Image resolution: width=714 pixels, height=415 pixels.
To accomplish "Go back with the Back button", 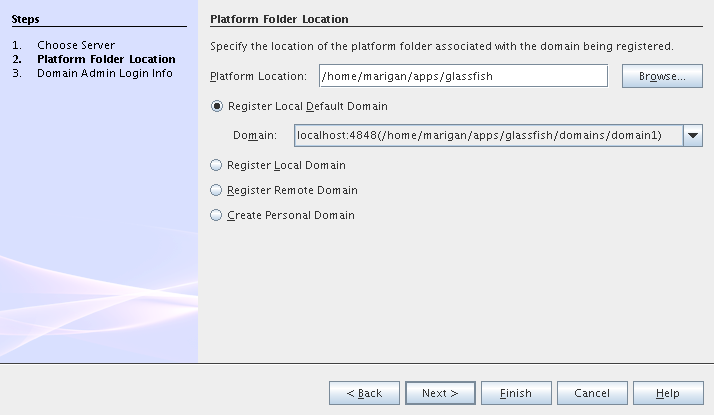I will coord(364,393).
